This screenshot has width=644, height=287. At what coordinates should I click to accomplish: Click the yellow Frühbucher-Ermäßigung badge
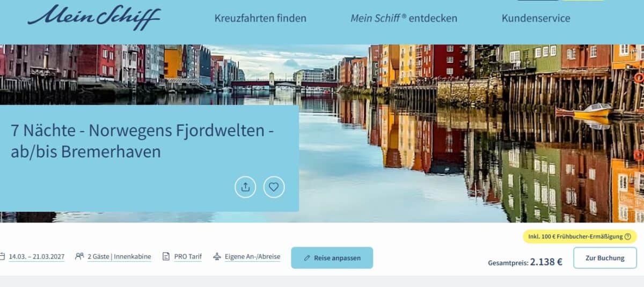[580, 236]
